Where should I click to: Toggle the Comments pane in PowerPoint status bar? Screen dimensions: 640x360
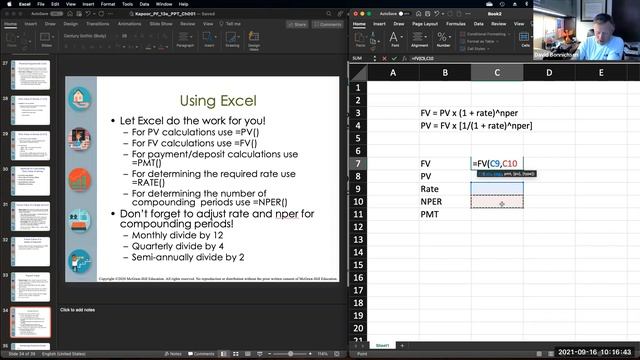(201, 354)
